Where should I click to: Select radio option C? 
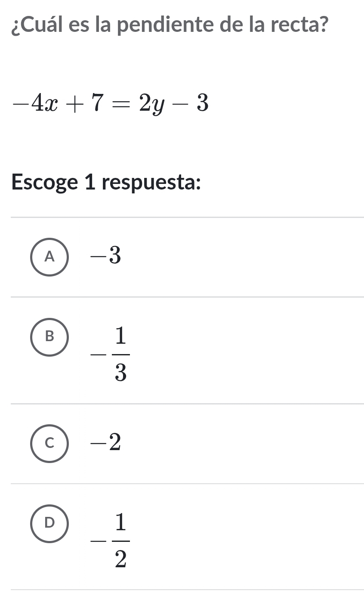tap(50, 443)
